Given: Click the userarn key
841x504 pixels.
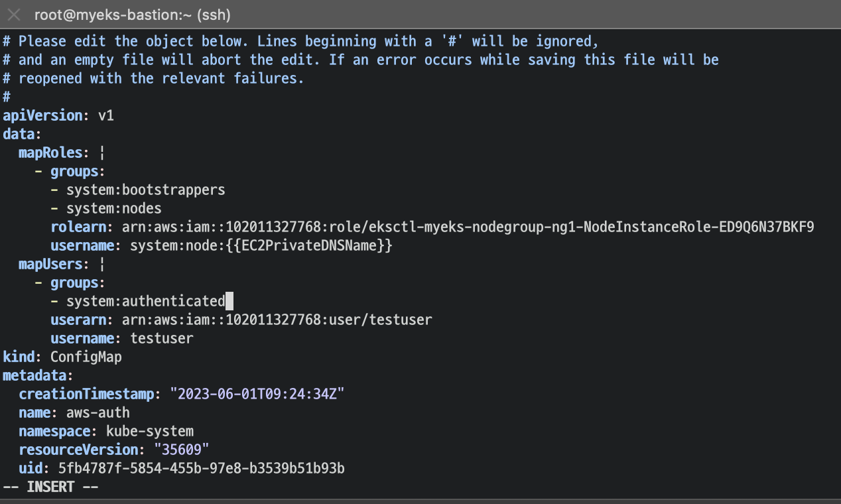Looking at the screenshot, I should click(x=78, y=320).
